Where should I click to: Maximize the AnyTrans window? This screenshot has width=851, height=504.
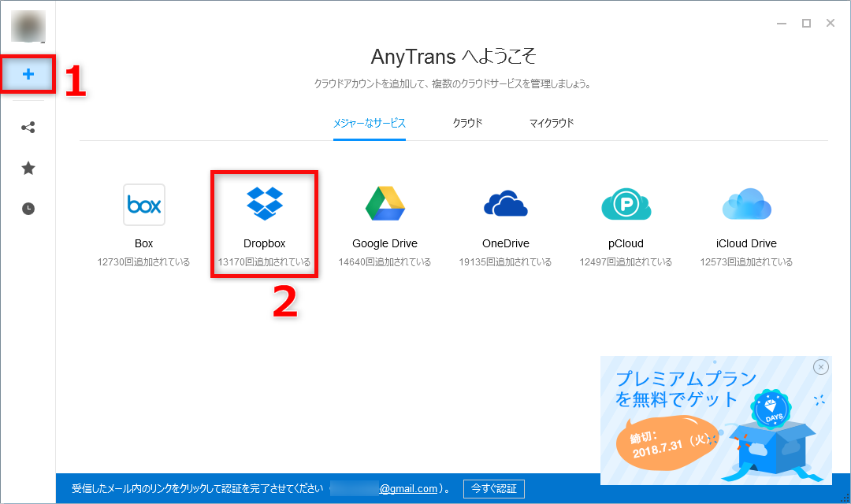[807, 24]
